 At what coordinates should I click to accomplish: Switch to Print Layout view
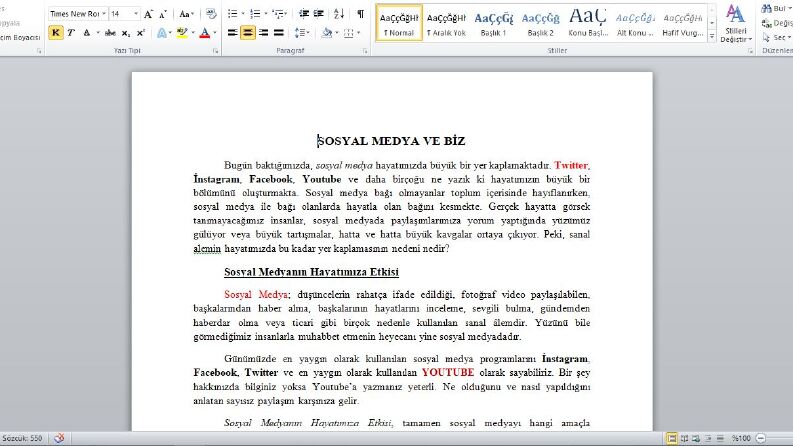tap(672, 438)
